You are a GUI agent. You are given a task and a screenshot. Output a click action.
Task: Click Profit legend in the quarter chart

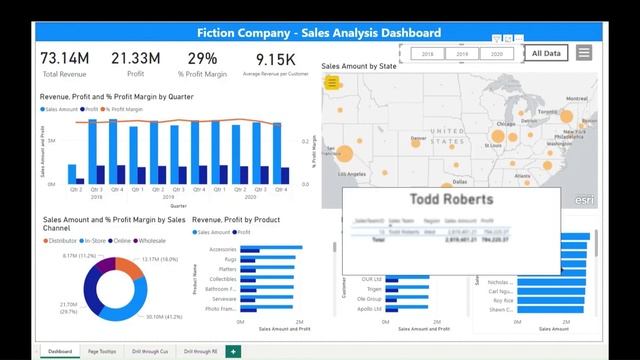click(x=89, y=109)
